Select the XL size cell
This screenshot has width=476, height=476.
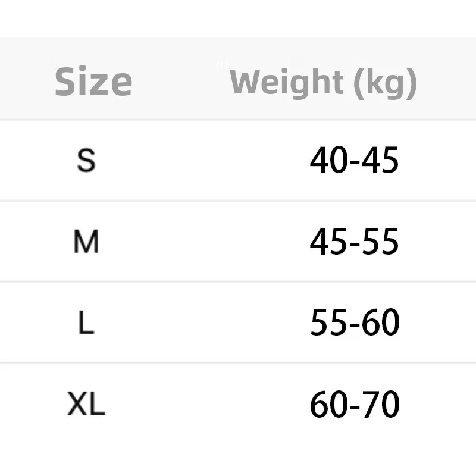(x=86, y=405)
